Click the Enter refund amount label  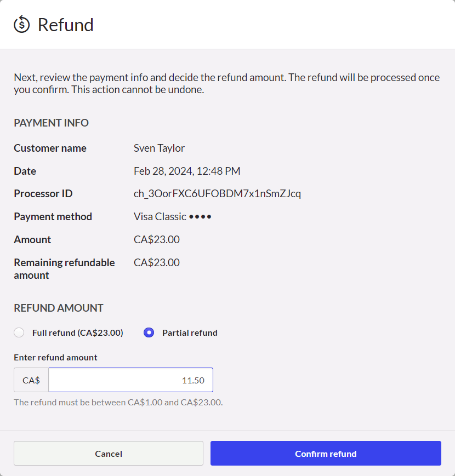(x=56, y=357)
